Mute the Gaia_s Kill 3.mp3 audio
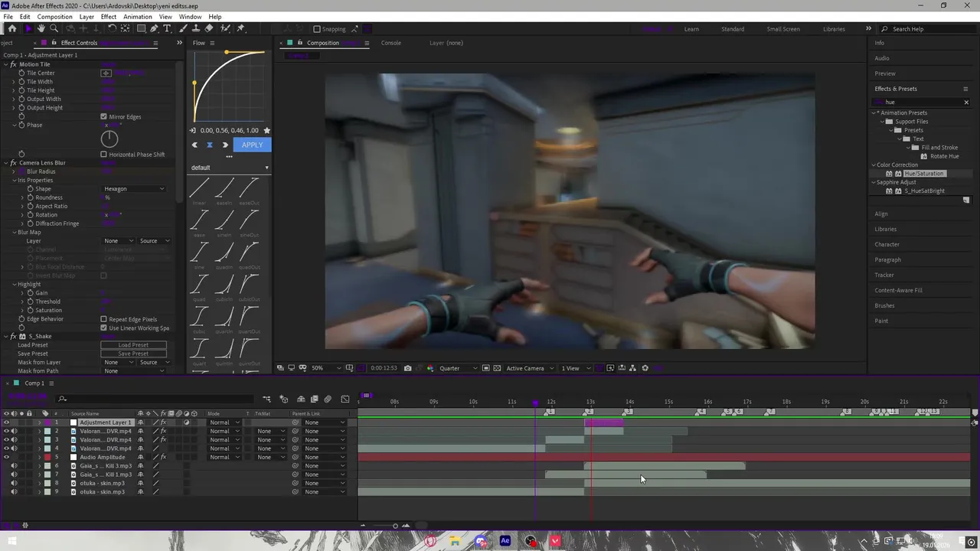Screen dimensions: 980x551 click(14, 465)
